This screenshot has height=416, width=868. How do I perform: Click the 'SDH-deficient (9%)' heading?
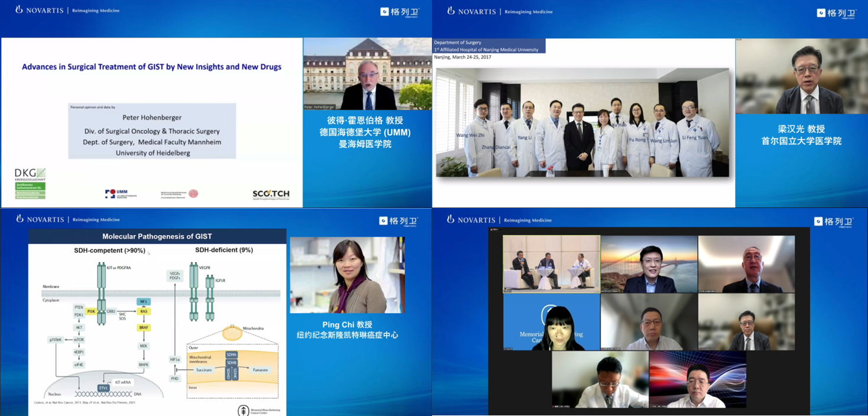coord(224,250)
